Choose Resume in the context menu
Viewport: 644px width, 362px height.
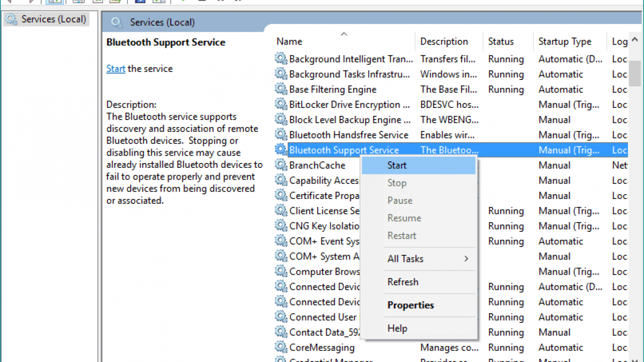click(x=419, y=218)
